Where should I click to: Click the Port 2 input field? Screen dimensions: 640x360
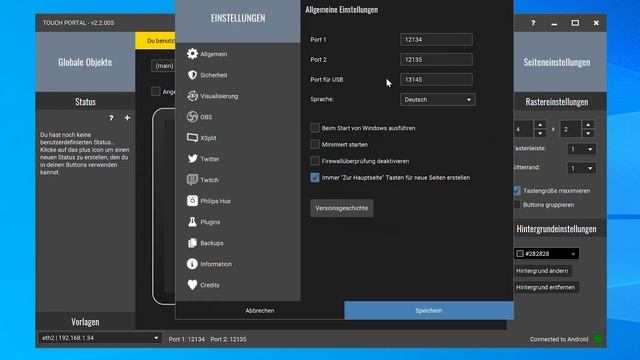[436, 60]
